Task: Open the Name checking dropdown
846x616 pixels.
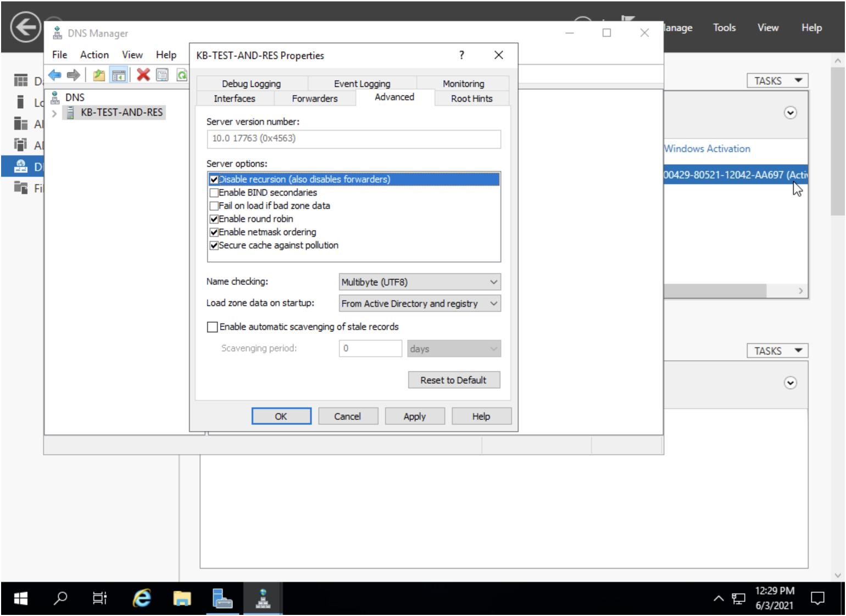Action: 420,282
